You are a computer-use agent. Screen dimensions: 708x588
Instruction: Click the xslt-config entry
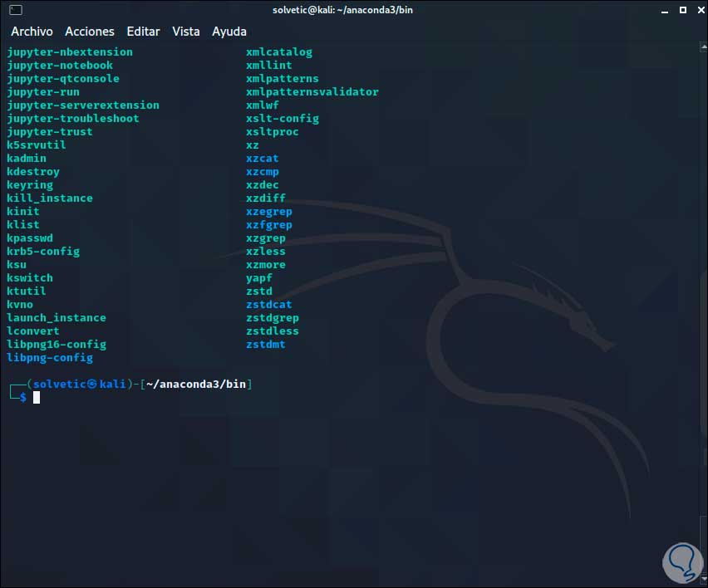pyautogui.click(x=283, y=119)
